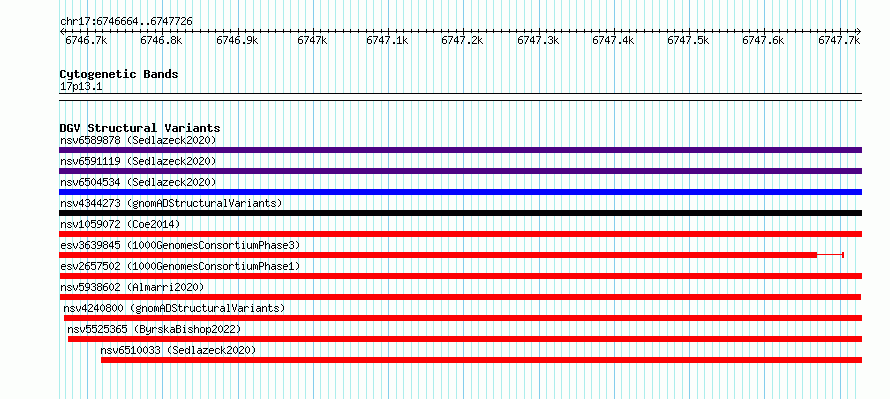Click the 6747k ruler label

(312, 40)
